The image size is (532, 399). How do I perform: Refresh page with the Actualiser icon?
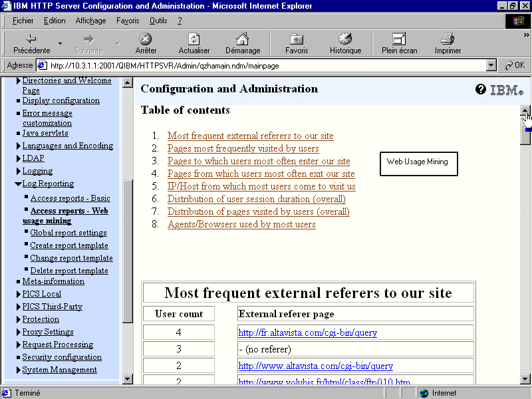[194, 39]
